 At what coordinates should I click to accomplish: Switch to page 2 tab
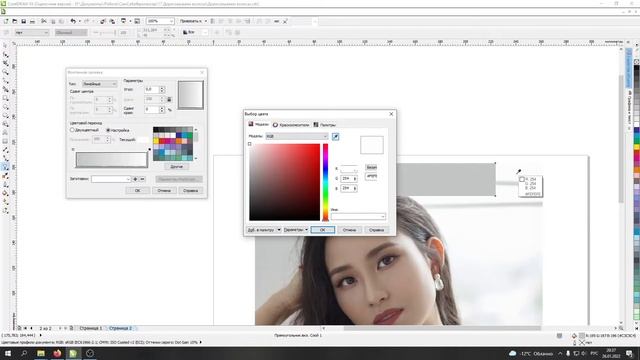tap(120, 328)
